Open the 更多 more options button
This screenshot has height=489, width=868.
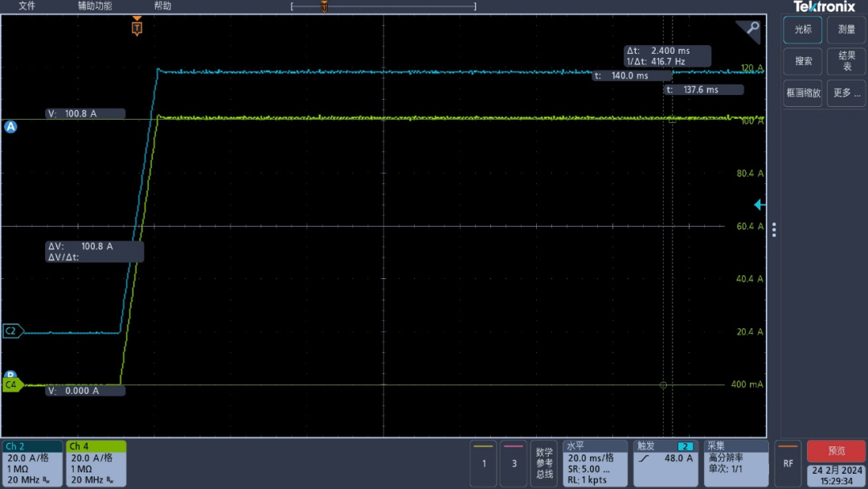point(845,93)
